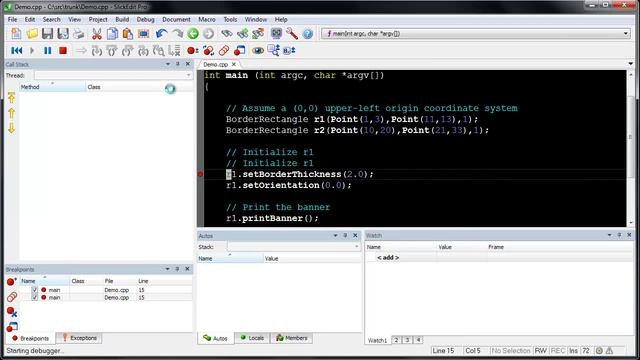Undo the last edit with the blue arrow
The height and width of the screenshot is (360, 640).
pos(162,33)
